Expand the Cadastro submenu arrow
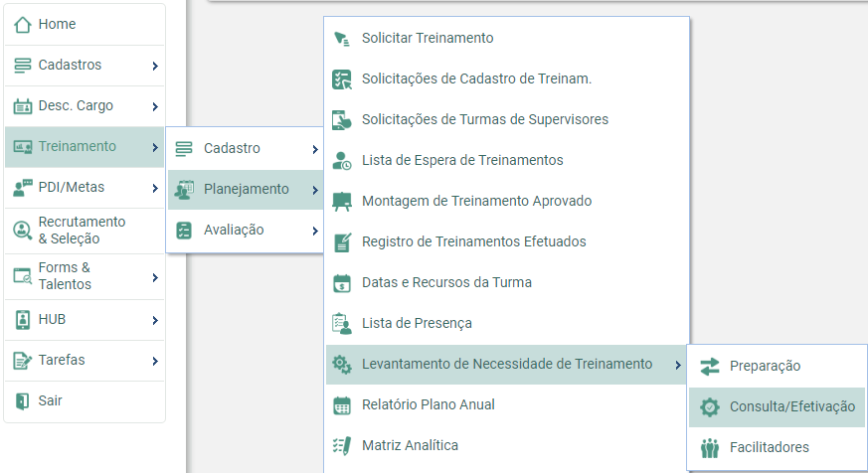 point(315,149)
